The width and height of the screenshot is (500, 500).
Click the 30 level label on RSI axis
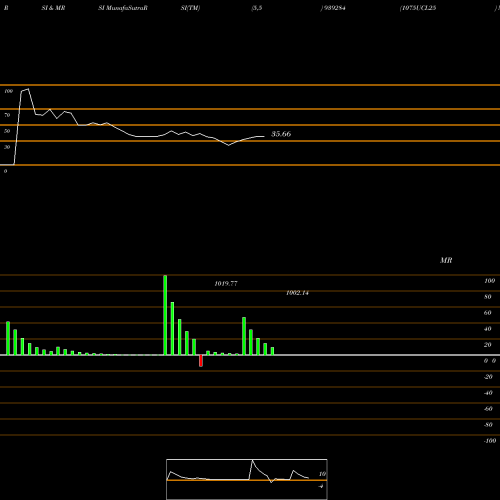pos(7,147)
